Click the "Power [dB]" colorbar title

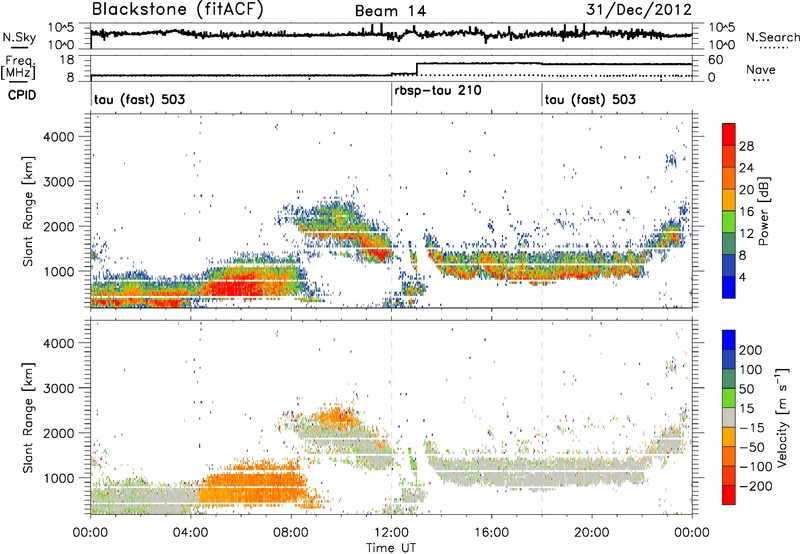pos(764,211)
